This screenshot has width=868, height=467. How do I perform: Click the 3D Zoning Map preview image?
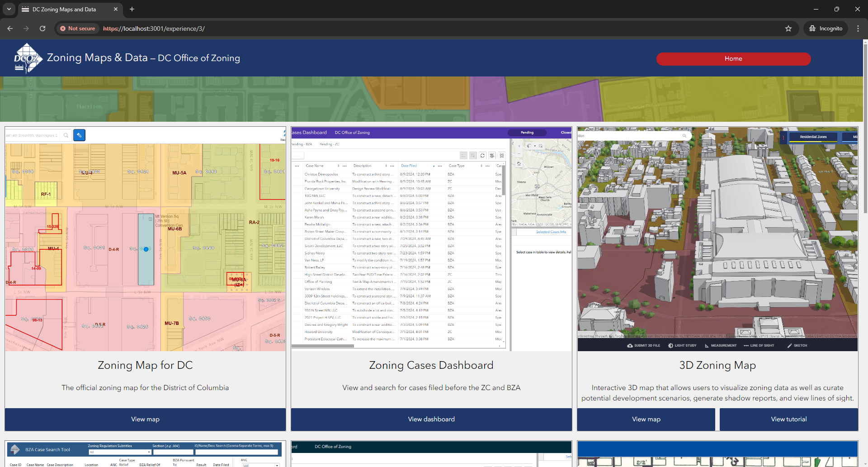click(717, 239)
